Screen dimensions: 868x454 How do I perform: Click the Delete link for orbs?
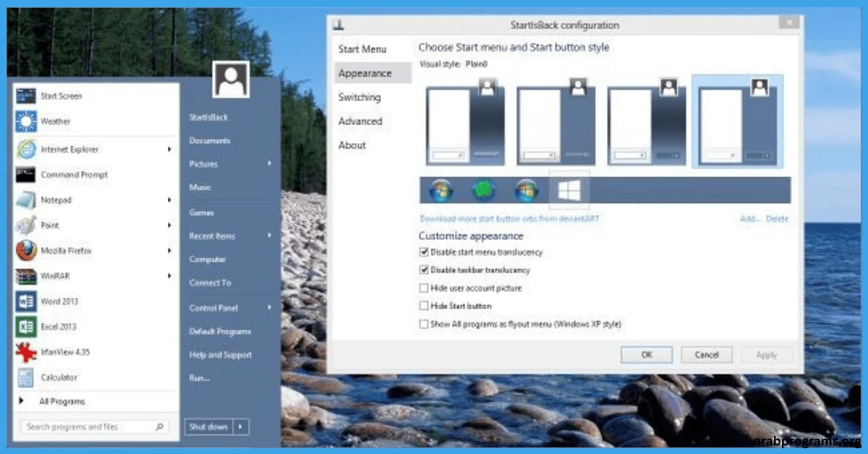[778, 218]
